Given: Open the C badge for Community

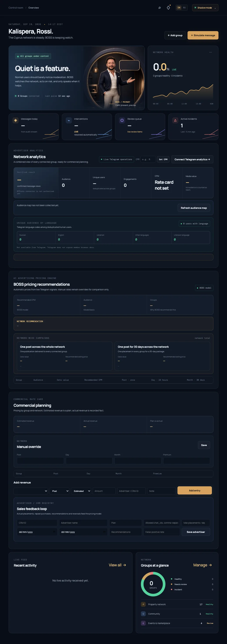Looking at the screenshot, I should pos(143,614).
